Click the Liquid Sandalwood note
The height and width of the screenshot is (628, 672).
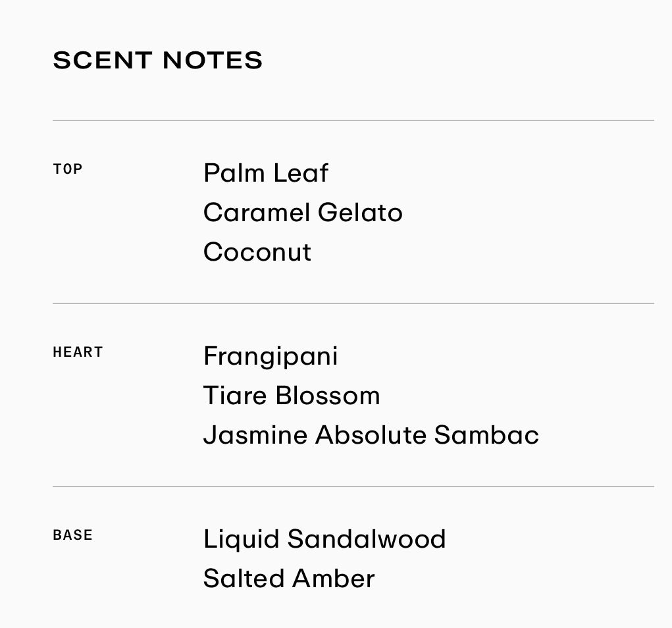[324, 539]
